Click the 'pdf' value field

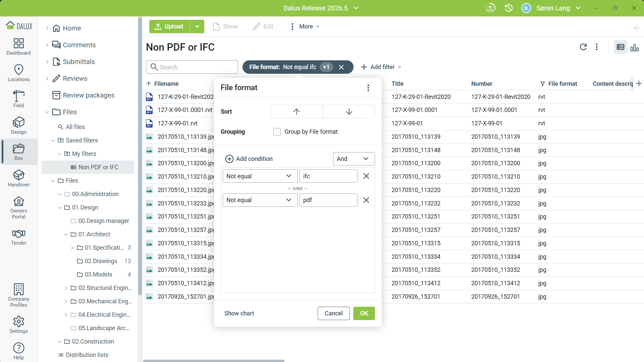point(329,200)
